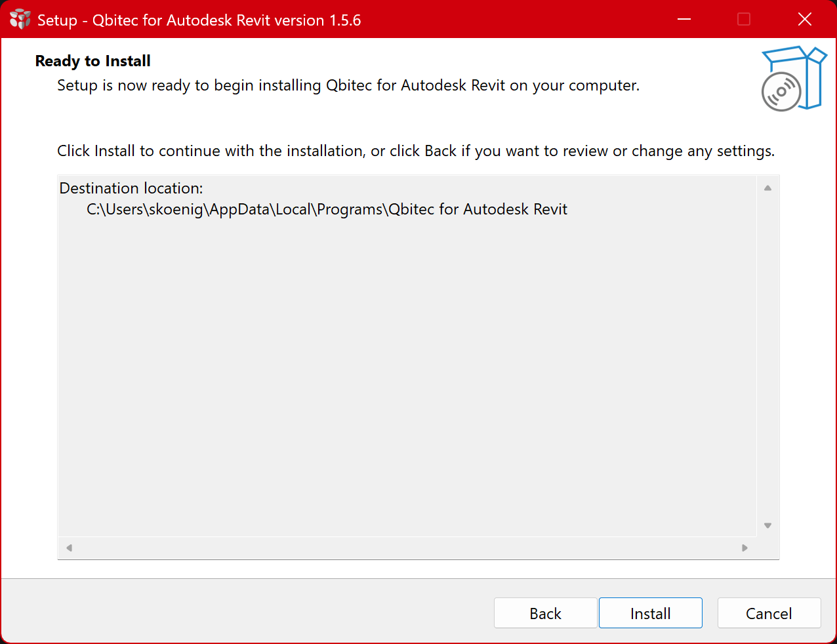Viewport: 837px width, 644px height.
Task: Click the greyed-out maximize button
Action: point(744,20)
